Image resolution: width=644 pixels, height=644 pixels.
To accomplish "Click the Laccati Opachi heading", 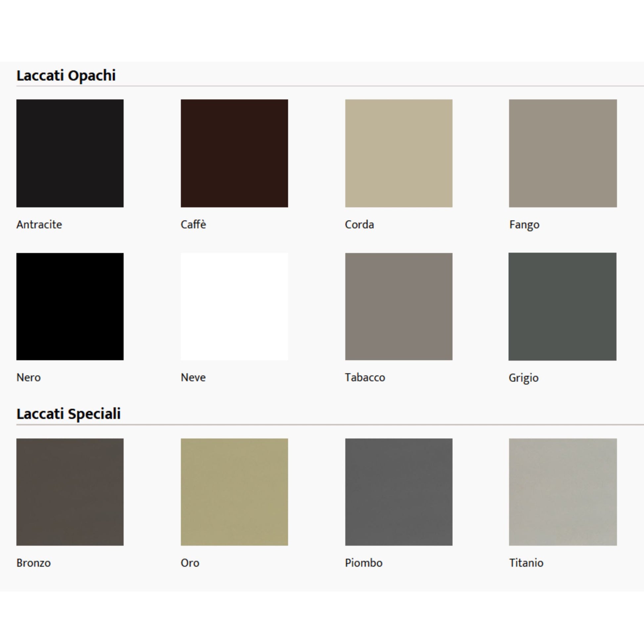I will [66, 76].
